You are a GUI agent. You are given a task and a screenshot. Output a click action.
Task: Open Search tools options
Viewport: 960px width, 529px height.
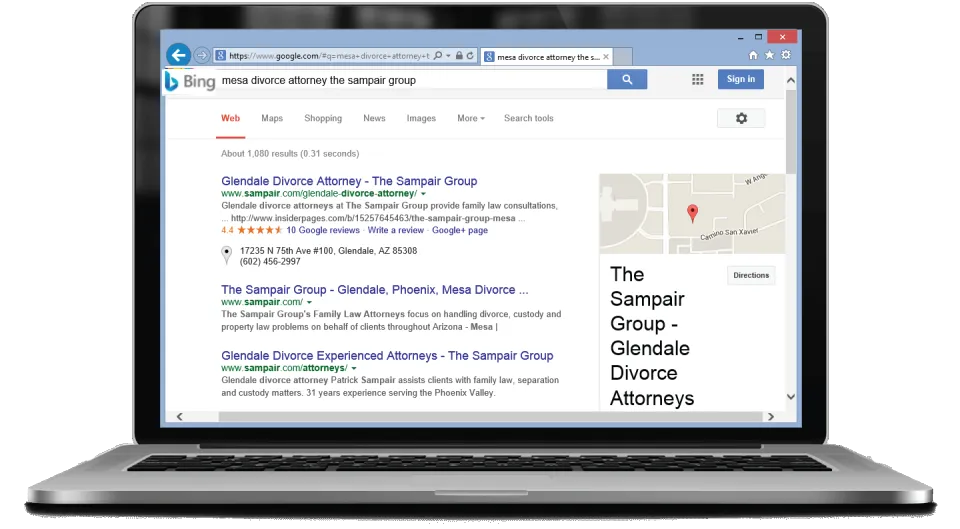pos(528,118)
